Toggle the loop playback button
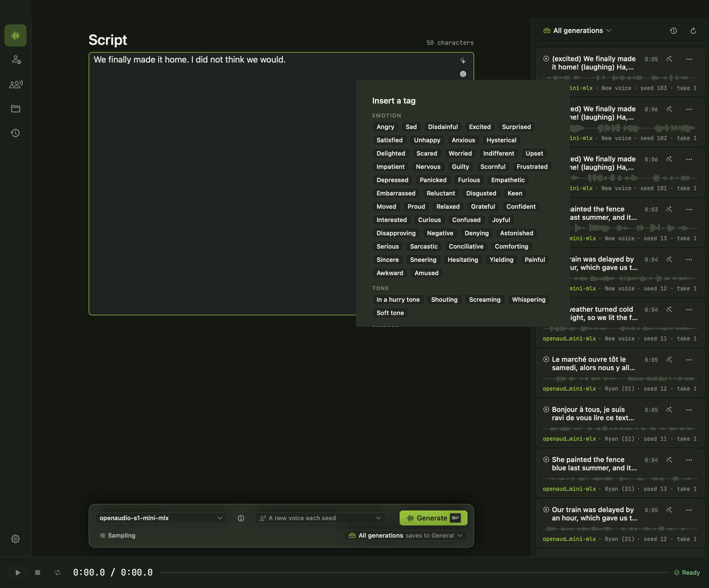The width and height of the screenshot is (709, 588). coord(57,572)
